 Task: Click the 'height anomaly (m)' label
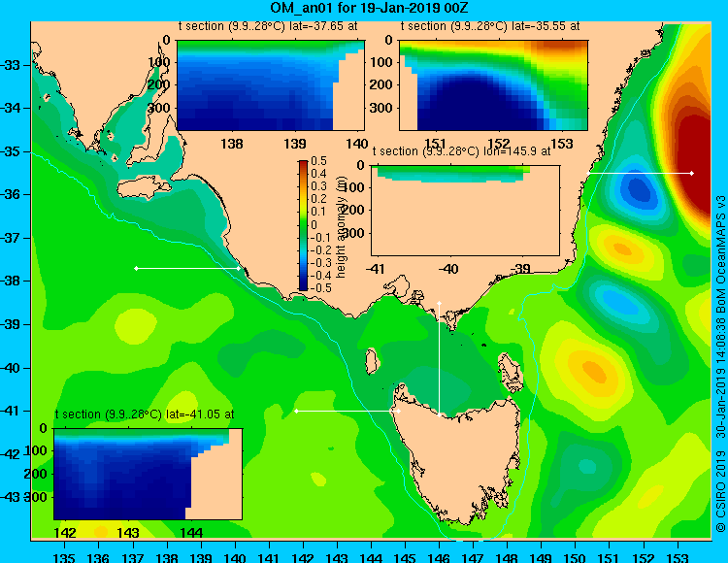click(342, 229)
